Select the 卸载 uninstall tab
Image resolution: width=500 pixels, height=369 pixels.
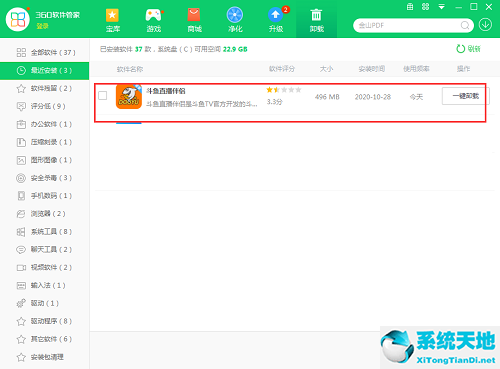pyautogui.click(x=316, y=20)
